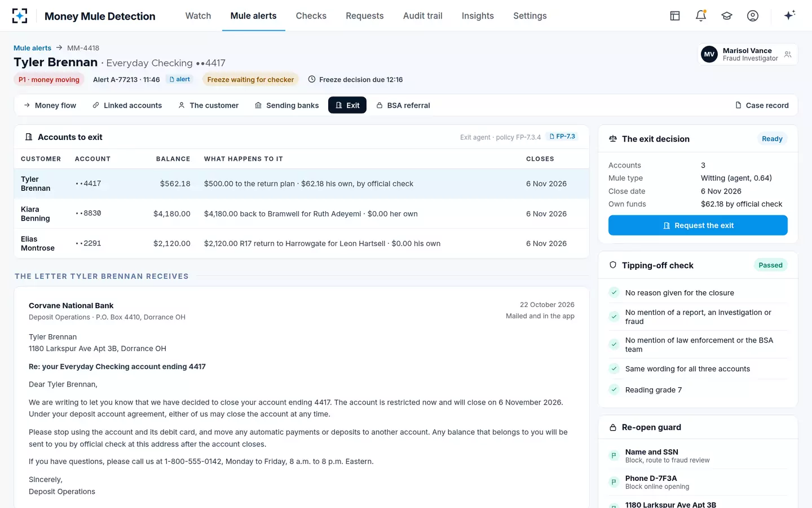Select the Linked accounts sub-tab

(127, 106)
